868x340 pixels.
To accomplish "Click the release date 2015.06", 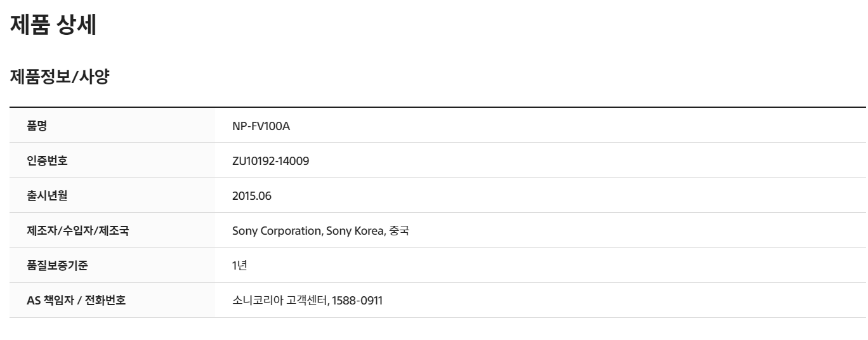I will (x=252, y=195).
